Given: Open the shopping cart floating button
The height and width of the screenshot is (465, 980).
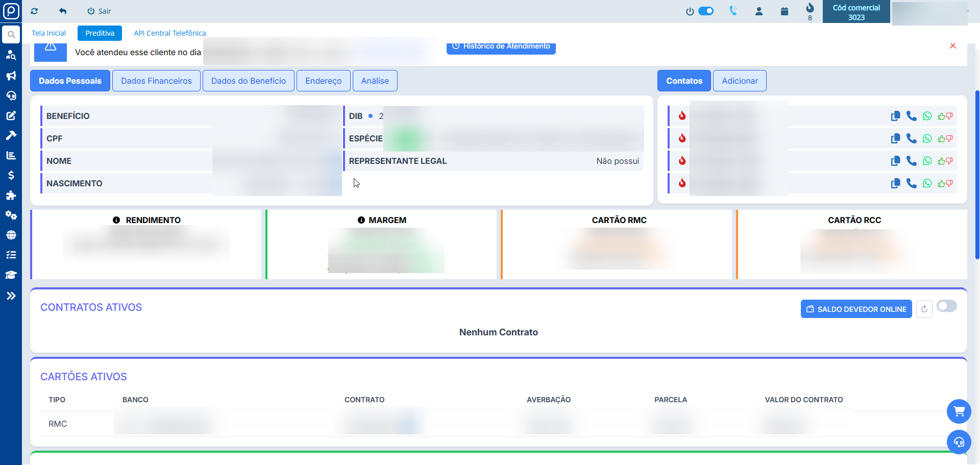Looking at the screenshot, I should (959, 411).
